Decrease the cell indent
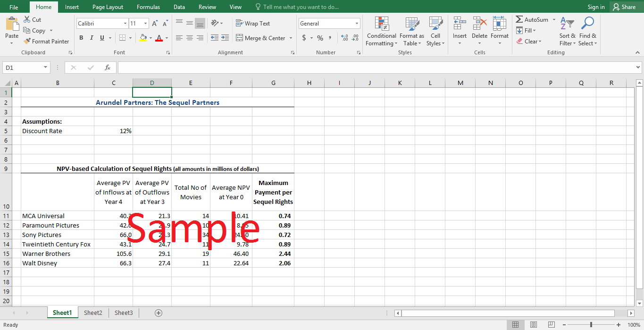The image size is (644, 330). coord(214,38)
